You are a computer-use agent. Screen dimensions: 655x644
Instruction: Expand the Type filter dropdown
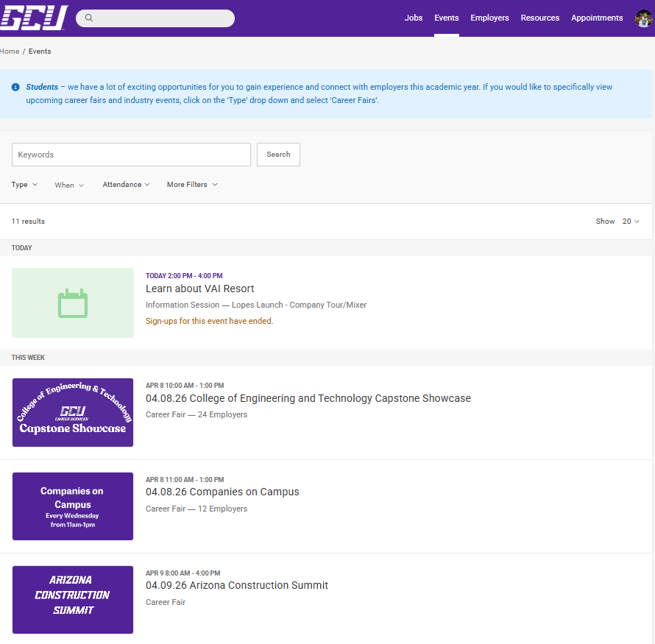[x=24, y=185]
